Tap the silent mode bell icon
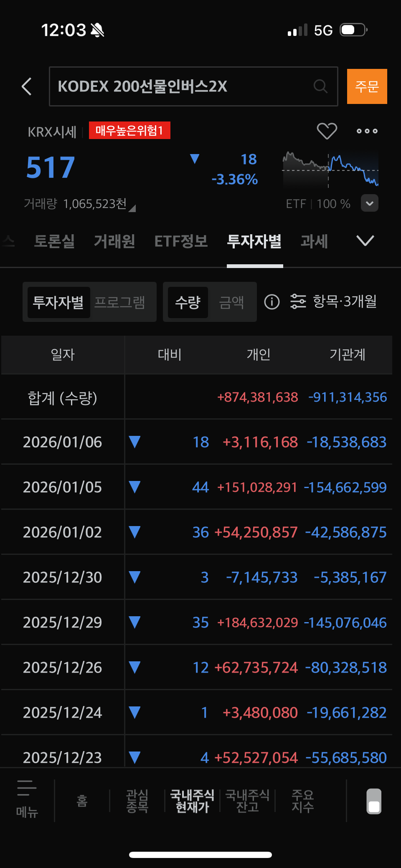The height and width of the screenshot is (868, 401). click(x=97, y=30)
